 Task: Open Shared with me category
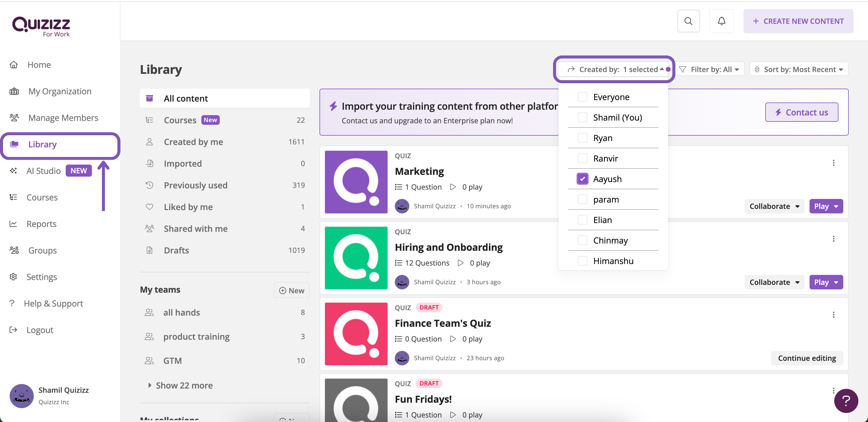tap(225, 228)
